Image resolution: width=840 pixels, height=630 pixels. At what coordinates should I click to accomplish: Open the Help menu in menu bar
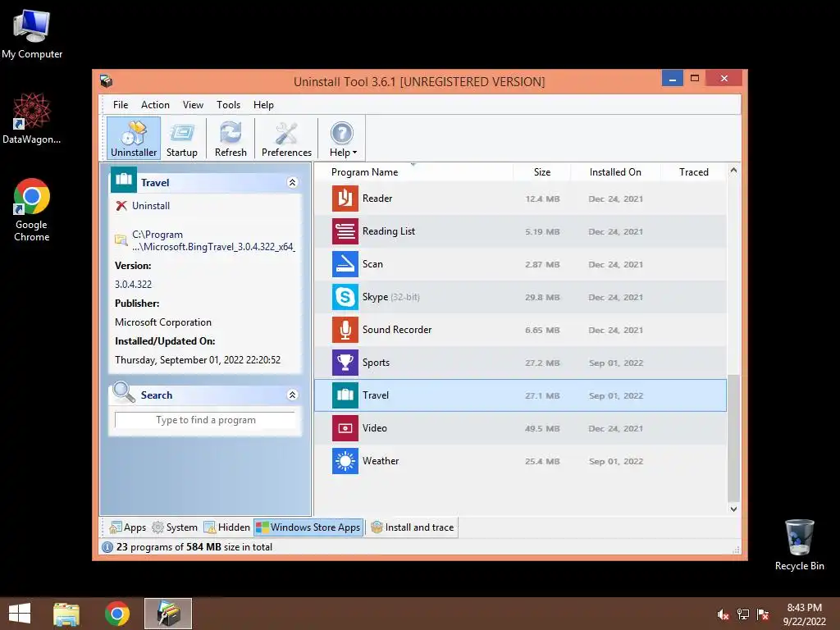[x=263, y=105]
